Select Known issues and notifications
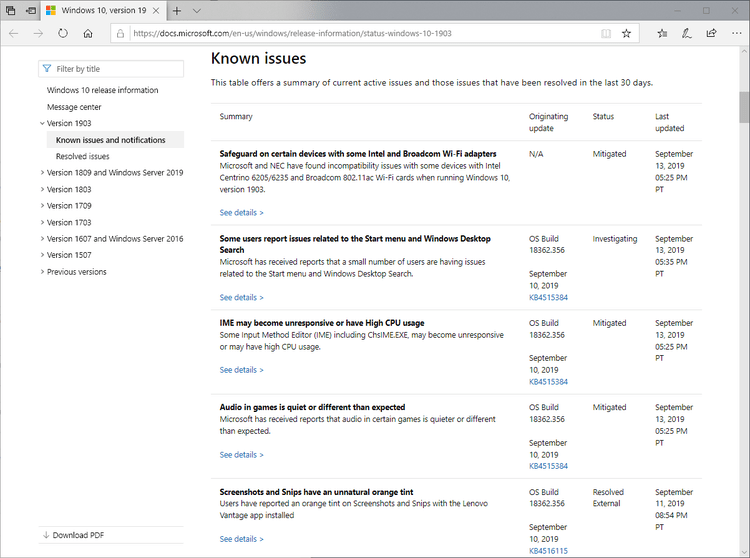The image size is (750, 558). pyautogui.click(x=110, y=140)
